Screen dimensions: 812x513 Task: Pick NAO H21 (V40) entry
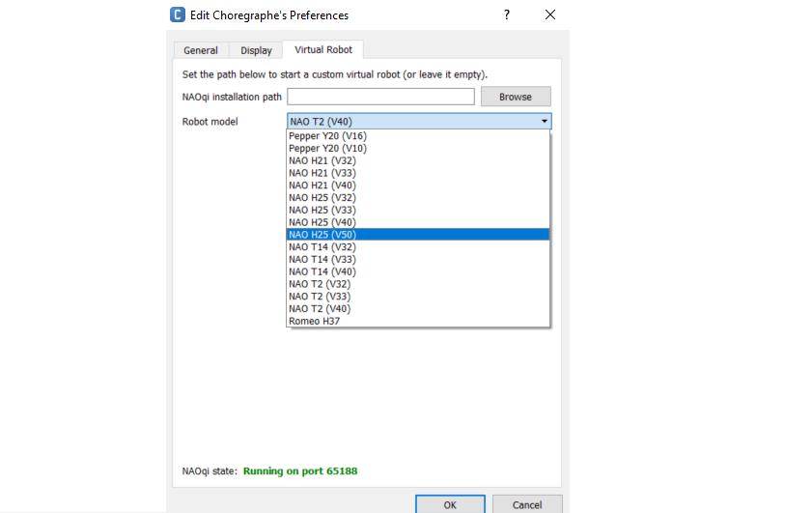[418, 185]
